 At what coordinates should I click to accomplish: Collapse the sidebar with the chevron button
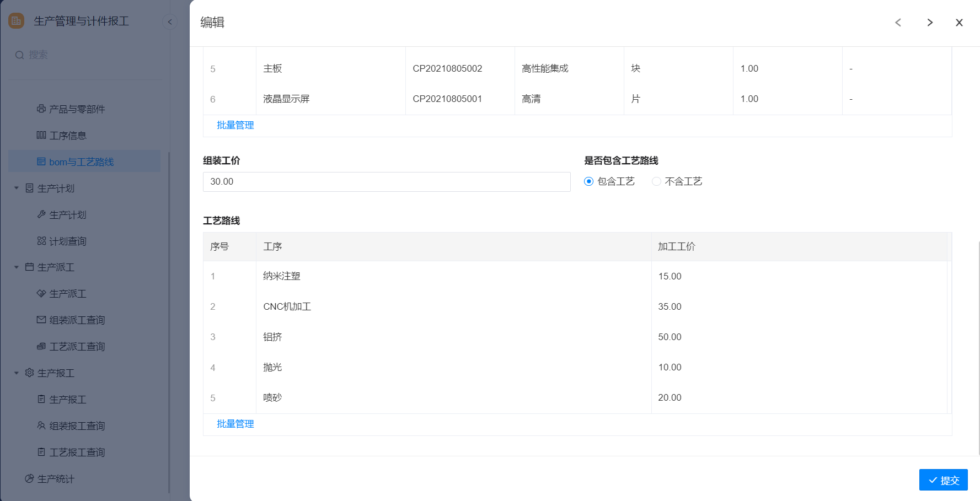pos(170,22)
